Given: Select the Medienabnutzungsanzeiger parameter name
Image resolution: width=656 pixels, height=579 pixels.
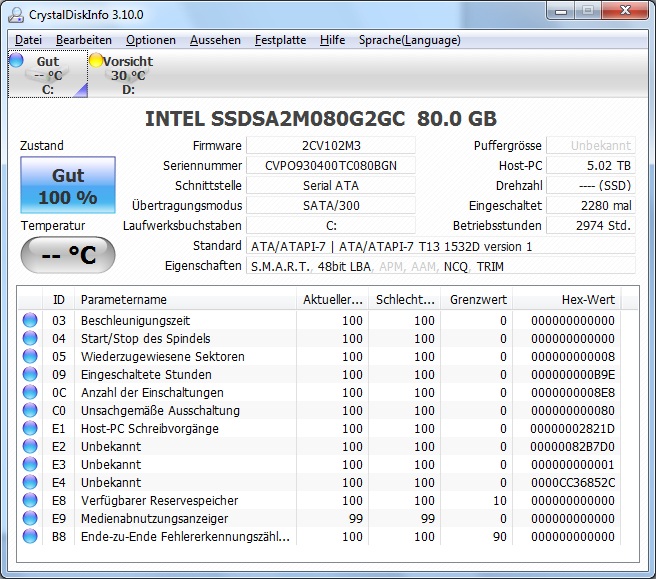Looking at the screenshot, I should tap(154, 518).
